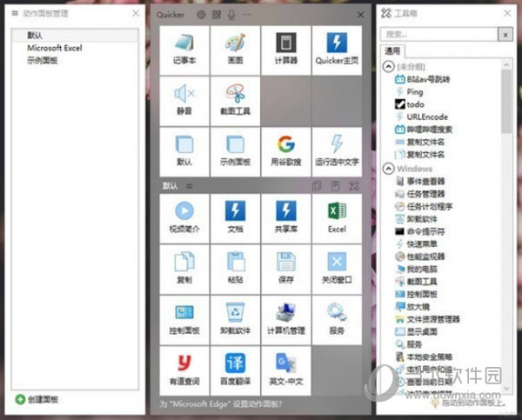Launch the 百度翻译 translate action
This screenshot has height=420, width=522.
click(x=236, y=370)
